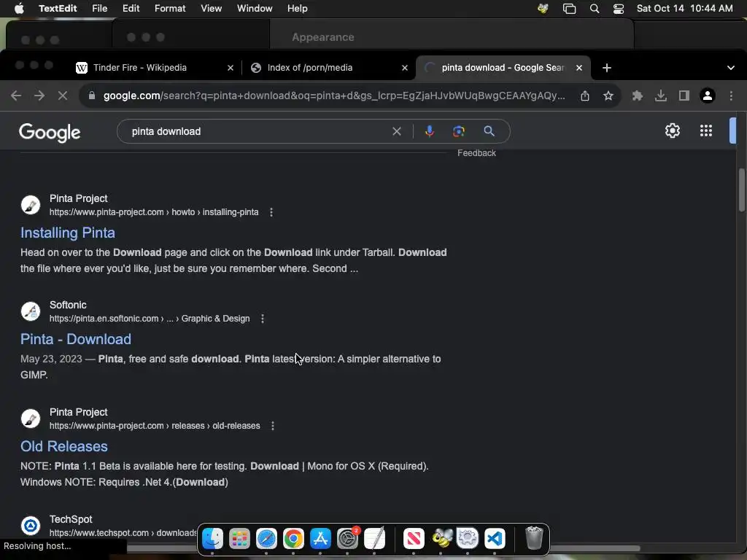Click the forward navigation arrow

click(x=39, y=96)
